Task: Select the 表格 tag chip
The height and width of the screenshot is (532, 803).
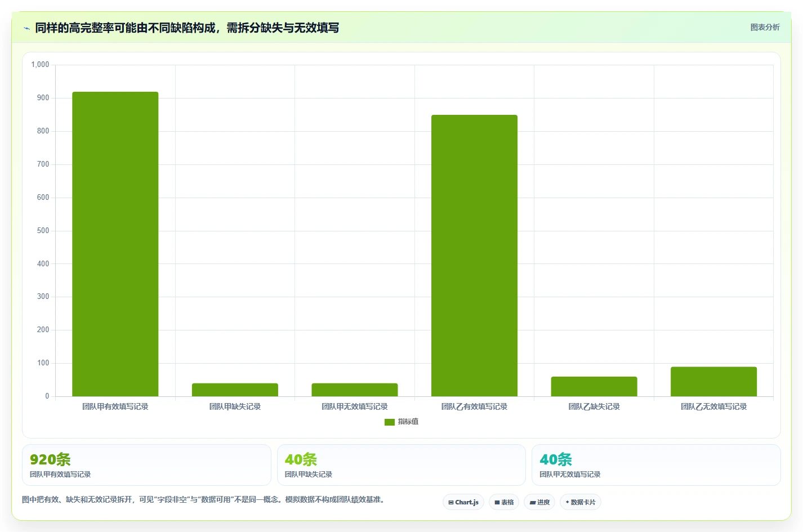Action: click(504, 502)
